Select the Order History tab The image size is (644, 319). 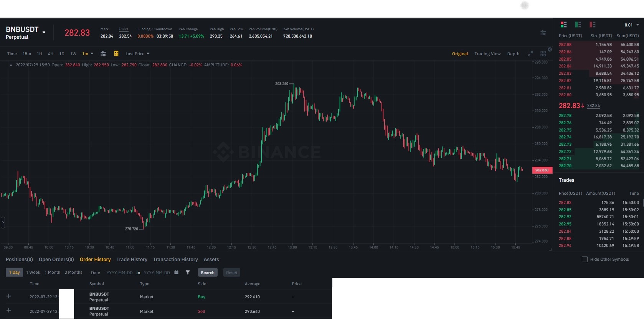click(x=95, y=260)
